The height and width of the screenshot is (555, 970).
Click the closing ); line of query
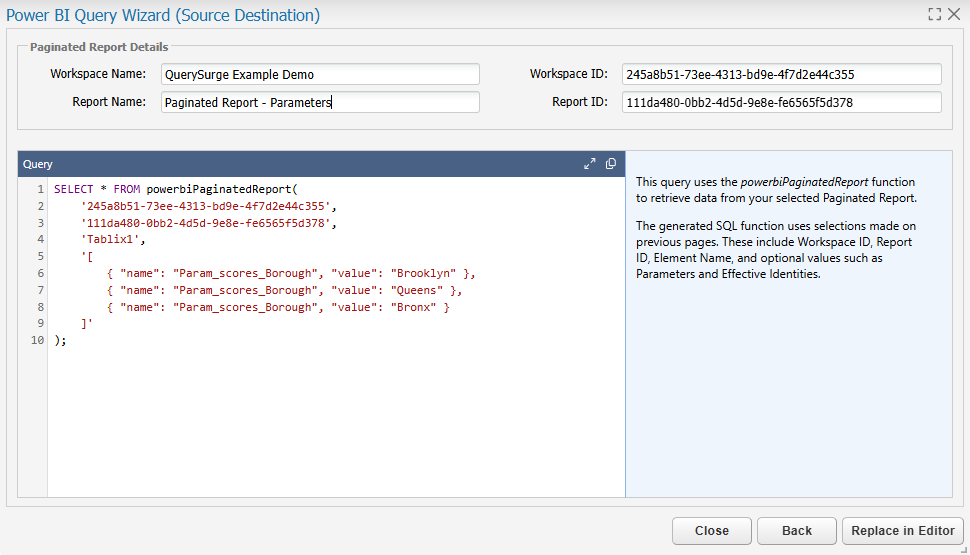coord(60,340)
